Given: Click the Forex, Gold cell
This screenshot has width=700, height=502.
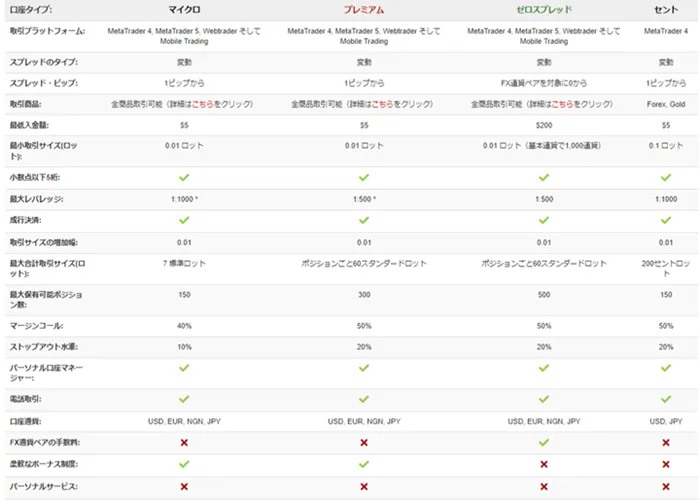Looking at the screenshot, I should pos(666,104).
